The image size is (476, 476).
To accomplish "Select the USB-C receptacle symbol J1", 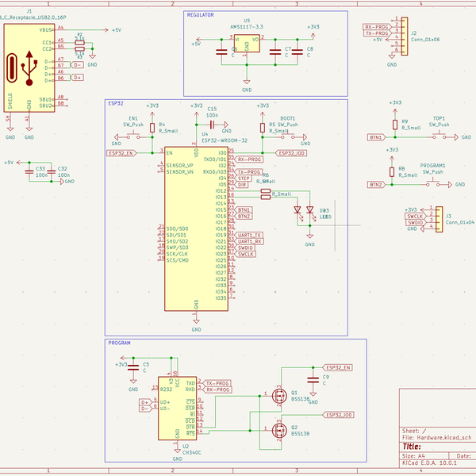I will click(29, 67).
